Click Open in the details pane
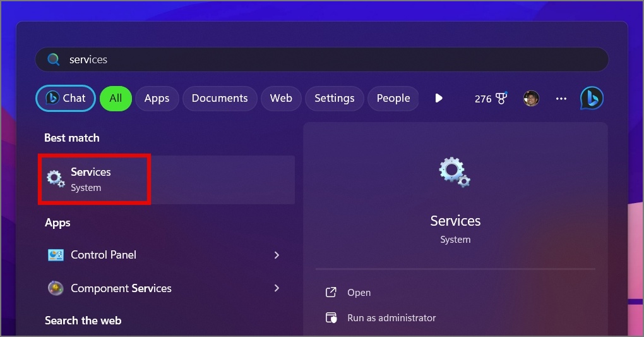The image size is (644, 337). coord(359,293)
